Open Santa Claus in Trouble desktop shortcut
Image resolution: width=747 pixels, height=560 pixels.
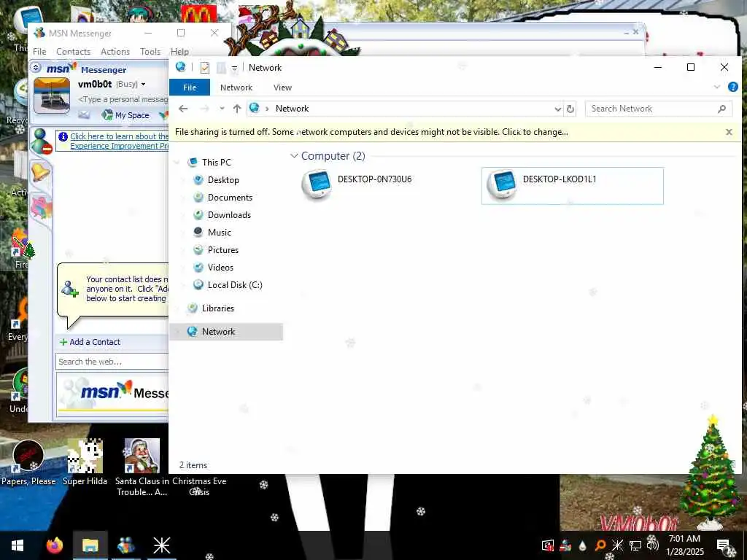tap(142, 467)
